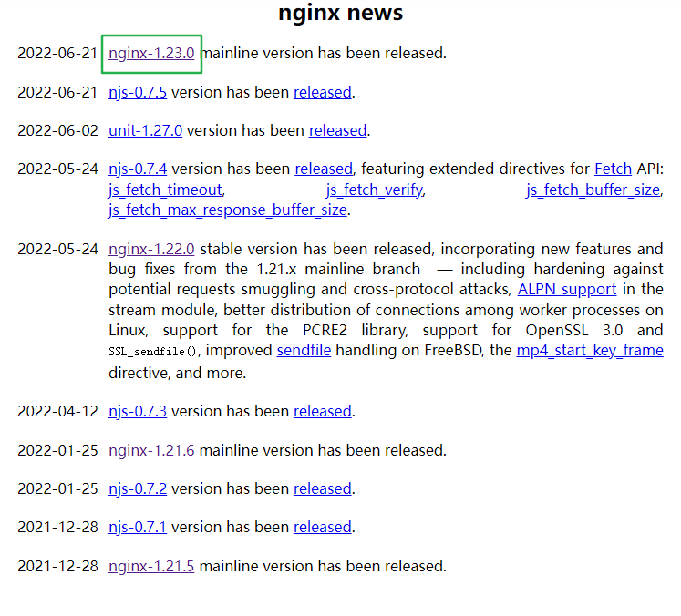This screenshot has width=681, height=616.
Task: Click date 2022-05-24 beside njs-0.7.4
Action: coord(57,169)
